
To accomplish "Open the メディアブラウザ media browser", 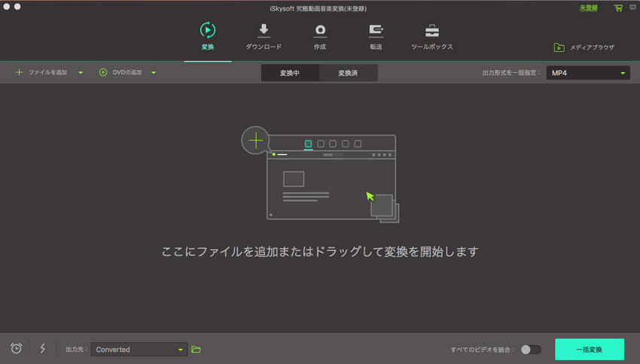I will coord(584,47).
